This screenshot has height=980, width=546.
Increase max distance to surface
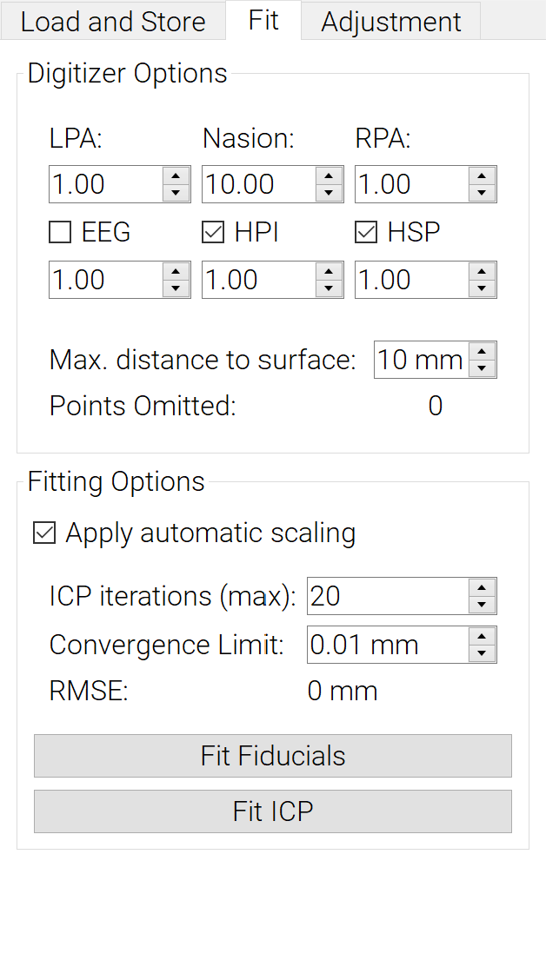[483, 351]
